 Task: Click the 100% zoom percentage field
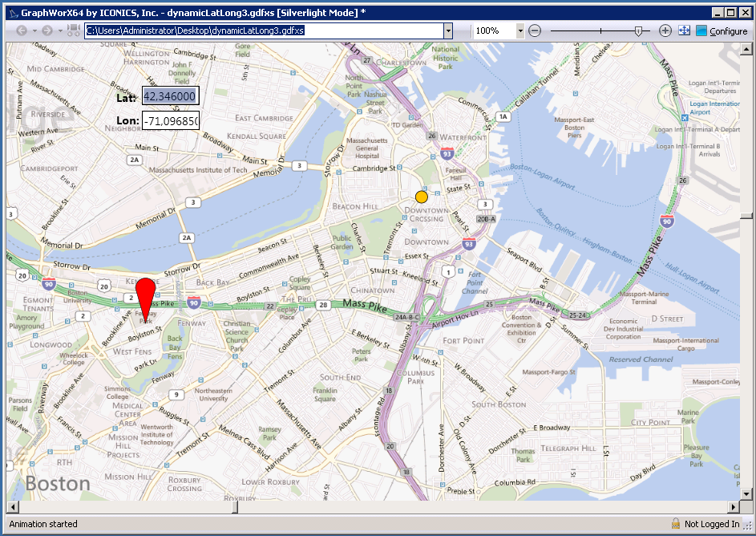click(495, 30)
